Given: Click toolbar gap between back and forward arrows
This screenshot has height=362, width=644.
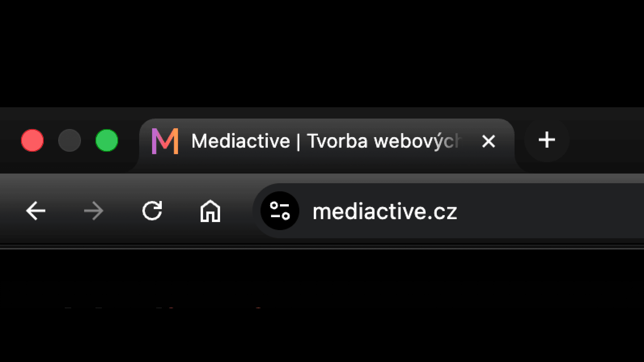Looking at the screenshot, I should pyautogui.click(x=65, y=211).
